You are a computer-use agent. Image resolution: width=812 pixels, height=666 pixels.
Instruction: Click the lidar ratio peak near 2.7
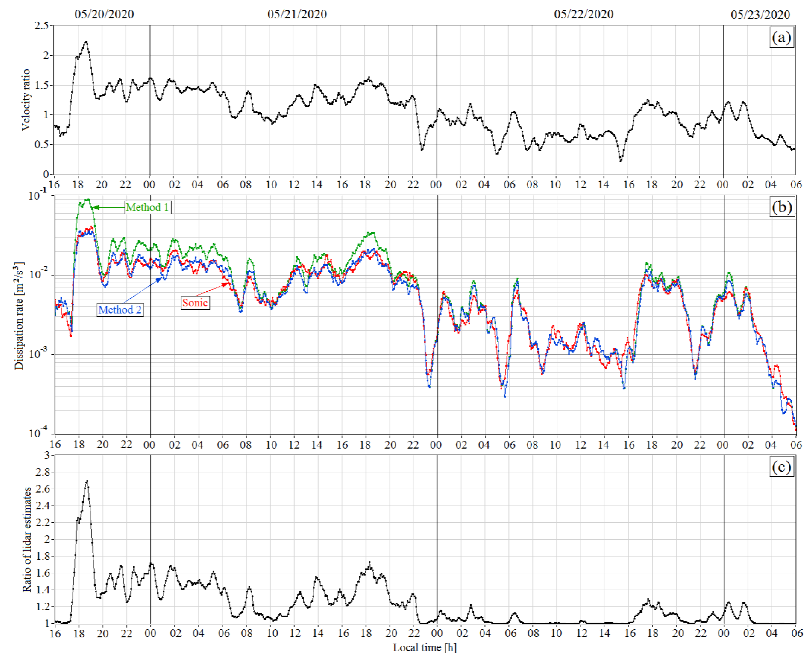tap(87, 481)
